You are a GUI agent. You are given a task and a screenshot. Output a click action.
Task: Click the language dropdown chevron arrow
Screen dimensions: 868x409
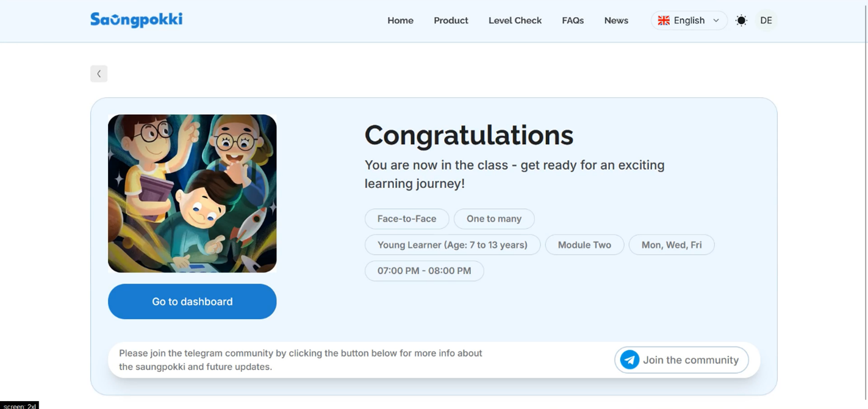[x=716, y=20]
